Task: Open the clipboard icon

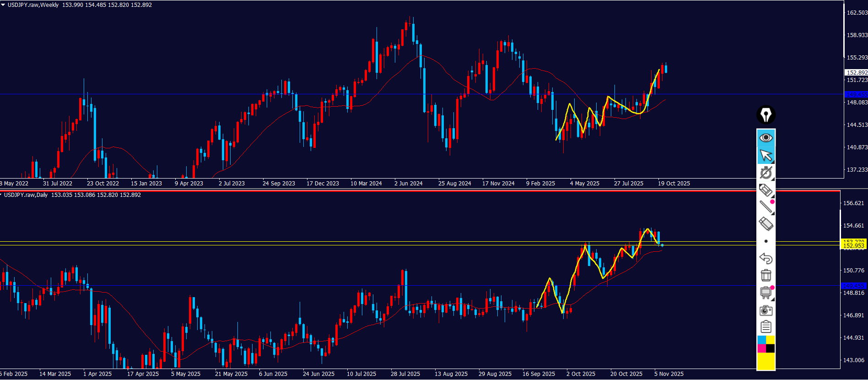Action: tap(766, 327)
